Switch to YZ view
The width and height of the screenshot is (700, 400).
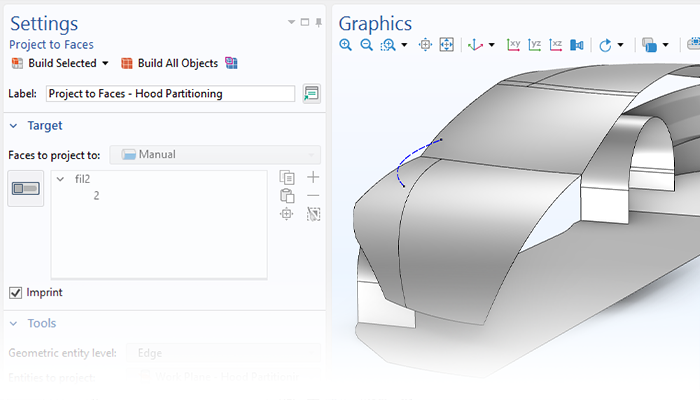pos(534,45)
